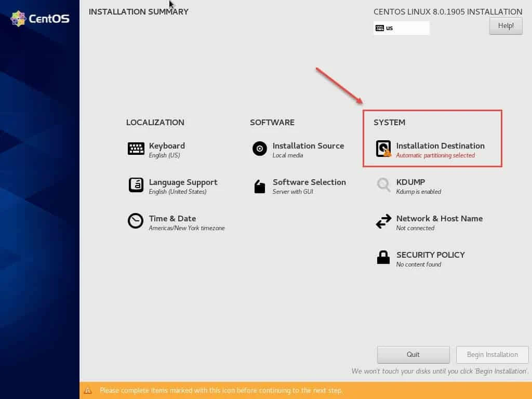Image resolution: width=532 pixels, height=399 pixels.
Task: Select the Language Support globe icon
Action: [x=136, y=185]
